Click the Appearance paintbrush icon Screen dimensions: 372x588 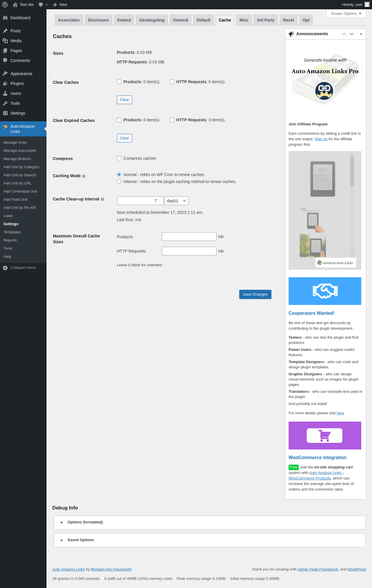[x=5, y=74]
